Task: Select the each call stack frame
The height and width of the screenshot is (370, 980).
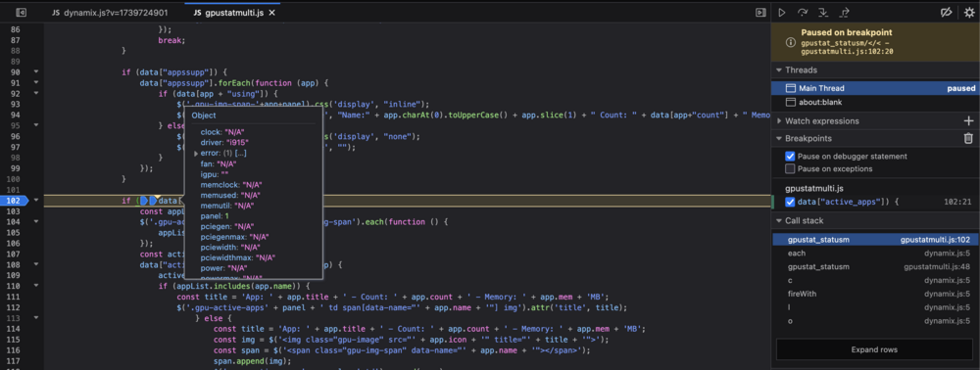Action: pos(875,254)
